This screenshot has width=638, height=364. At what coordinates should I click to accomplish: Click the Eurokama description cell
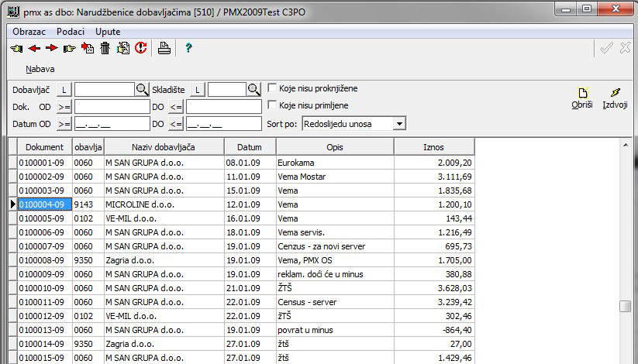[x=335, y=163]
